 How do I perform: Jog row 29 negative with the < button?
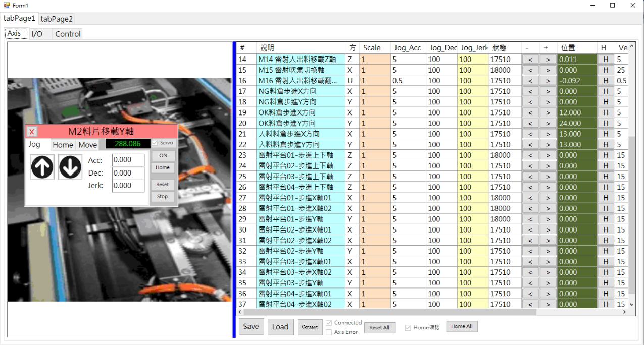point(530,219)
